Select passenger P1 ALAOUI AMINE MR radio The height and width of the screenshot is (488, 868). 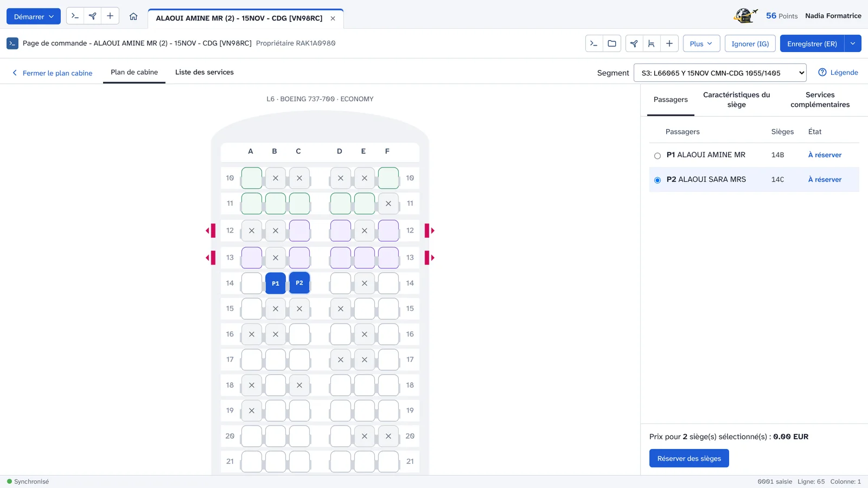[x=658, y=156]
